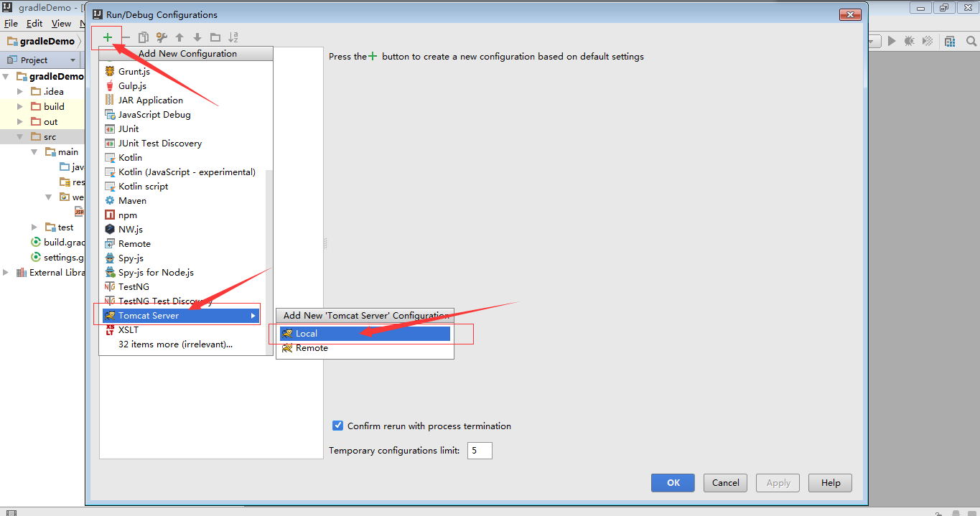Select Local in the Tomcat Server submenu
Image resolution: width=980 pixels, height=516 pixels.
pos(365,333)
